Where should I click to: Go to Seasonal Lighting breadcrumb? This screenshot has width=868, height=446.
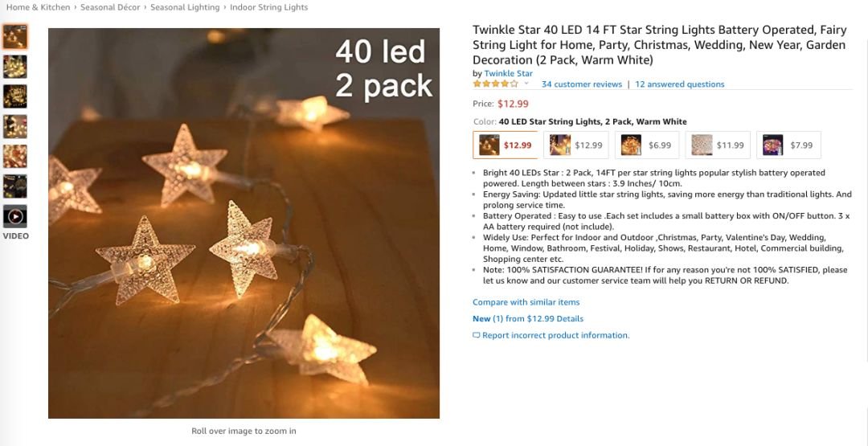185,7
